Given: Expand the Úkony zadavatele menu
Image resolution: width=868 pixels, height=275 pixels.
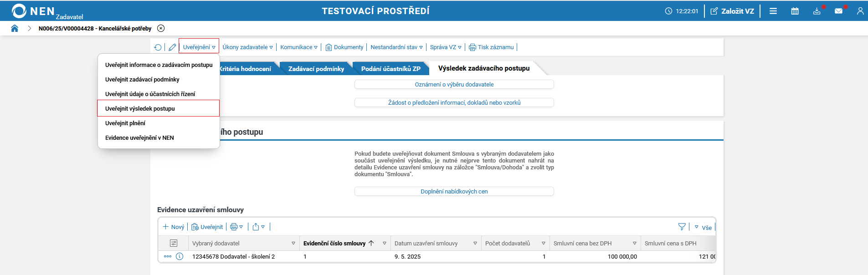Looking at the screenshot, I should pyautogui.click(x=247, y=47).
